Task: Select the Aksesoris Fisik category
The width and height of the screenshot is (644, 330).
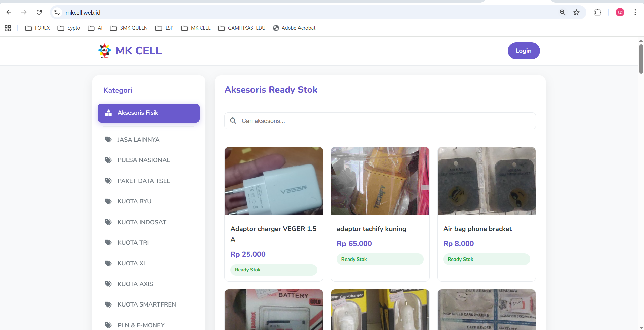Action: click(x=148, y=113)
